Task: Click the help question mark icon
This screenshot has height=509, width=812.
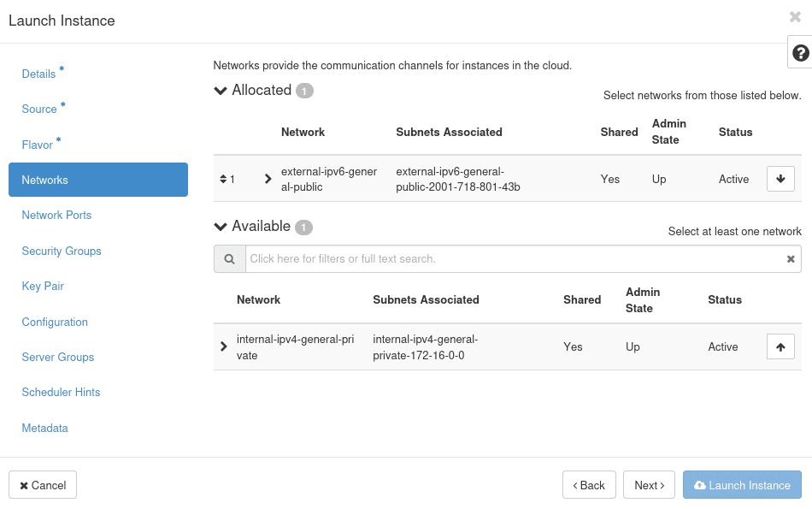Action: point(800,52)
